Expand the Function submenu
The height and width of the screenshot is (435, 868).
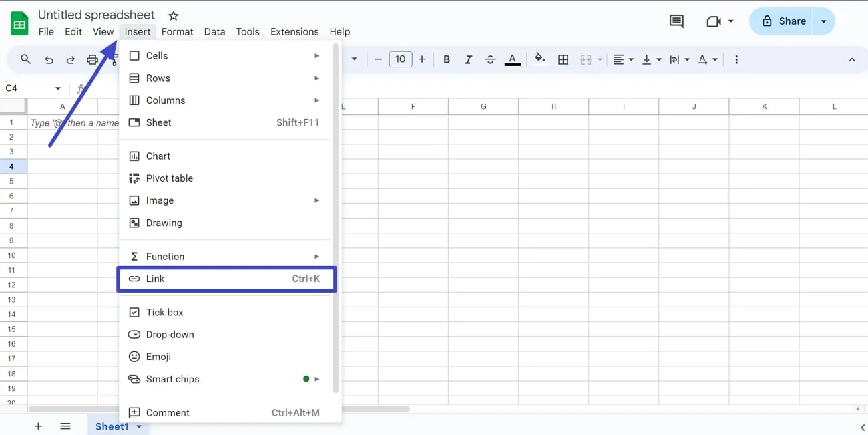tap(225, 257)
